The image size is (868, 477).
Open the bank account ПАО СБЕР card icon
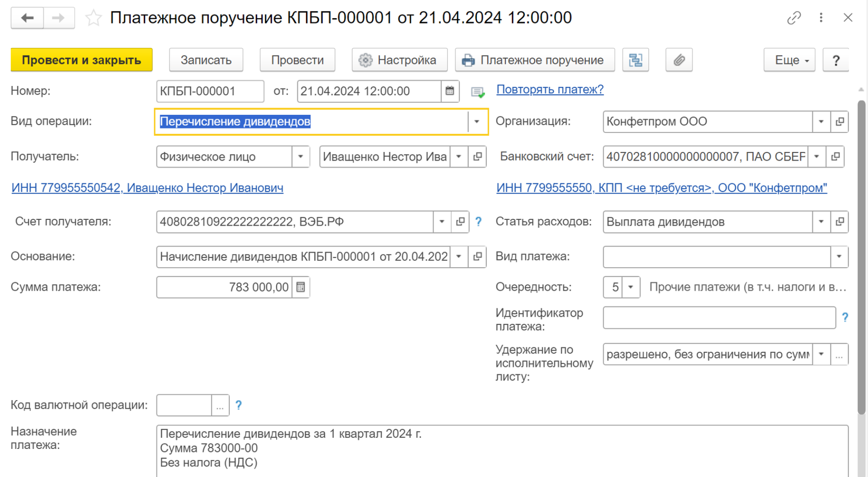point(835,157)
